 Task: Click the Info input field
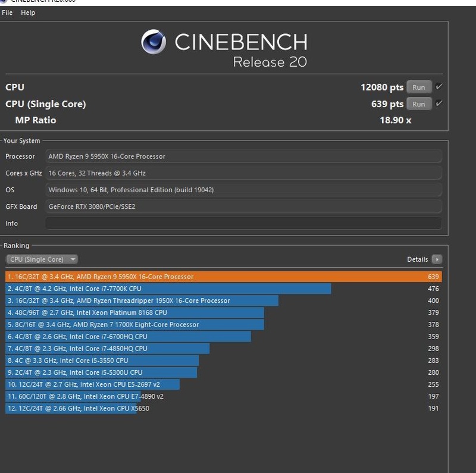click(x=243, y=224)
